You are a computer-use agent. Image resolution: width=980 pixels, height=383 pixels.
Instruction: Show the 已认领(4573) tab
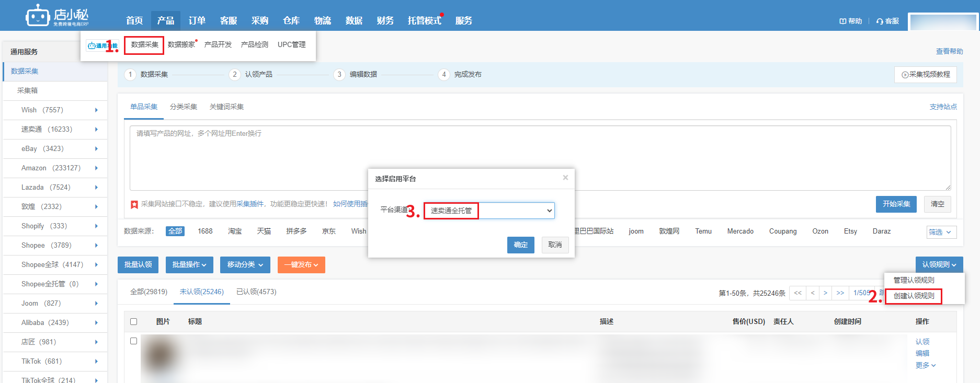coord(256,292)
